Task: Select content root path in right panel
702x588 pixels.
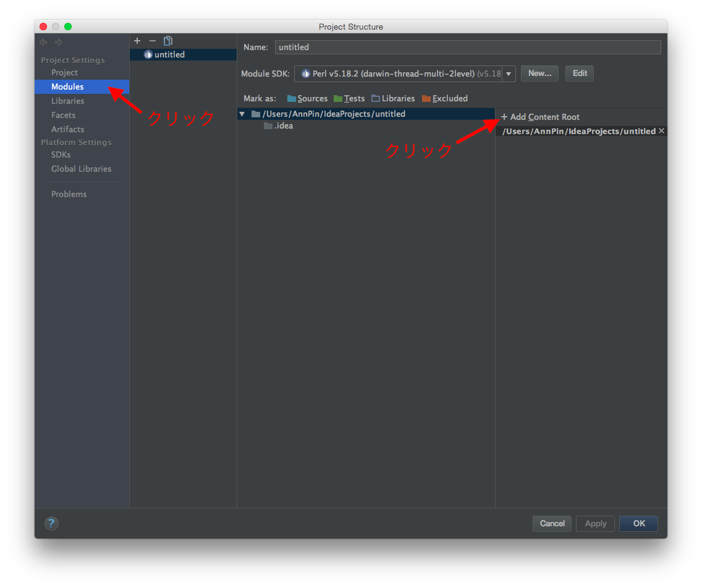Action: (x=579, y=131)
